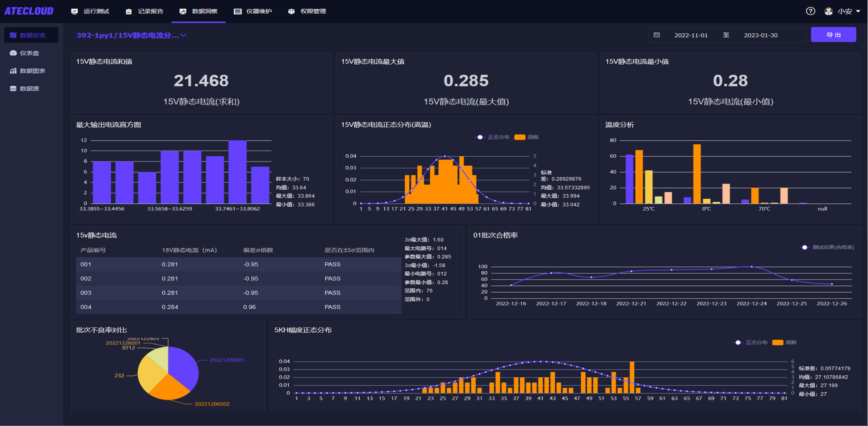Viewport: 868px width, 426px height.
Task: Click the 2022-11-01 start date input
Action: coord(691,35)
